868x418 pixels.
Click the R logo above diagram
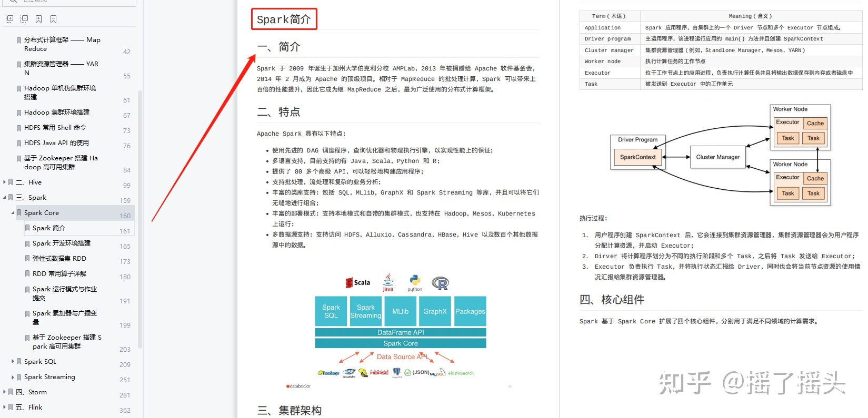point(440,283)
